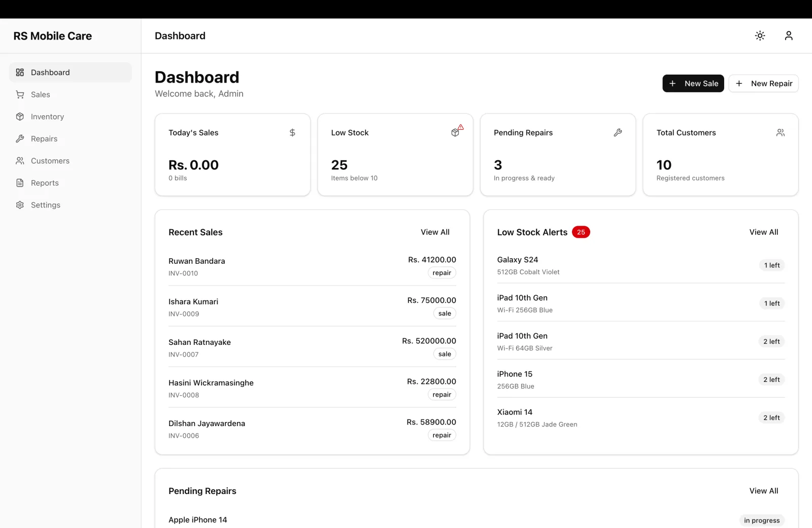The height and width of the screenshot is (528, 812).
Task: Click the plus icon in New Repair button
Action: [x=739, y=84]
